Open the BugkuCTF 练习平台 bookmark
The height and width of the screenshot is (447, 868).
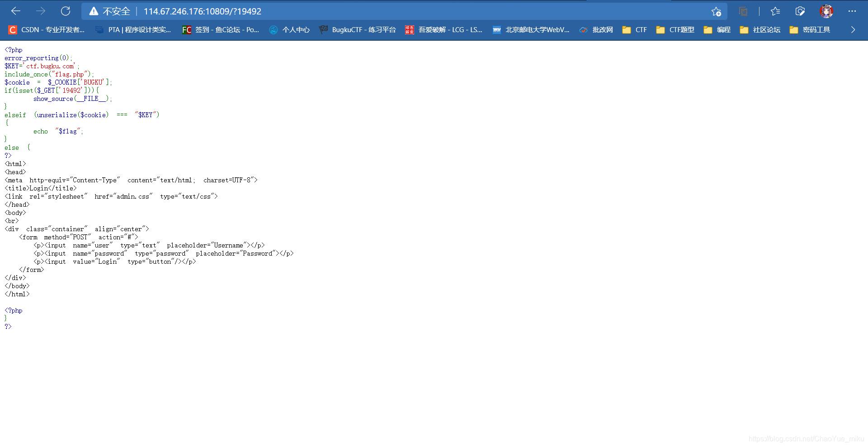[358, 30]
